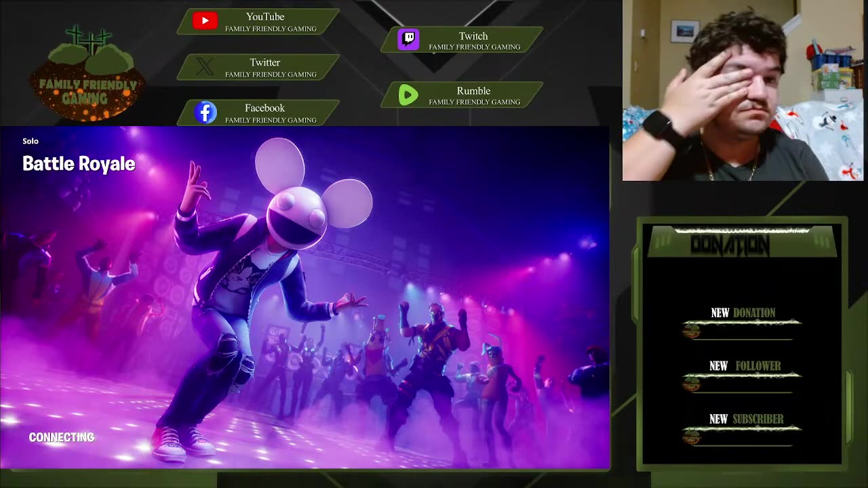Open the Twitch Family Friendly Gaming banner

point(462,40)
